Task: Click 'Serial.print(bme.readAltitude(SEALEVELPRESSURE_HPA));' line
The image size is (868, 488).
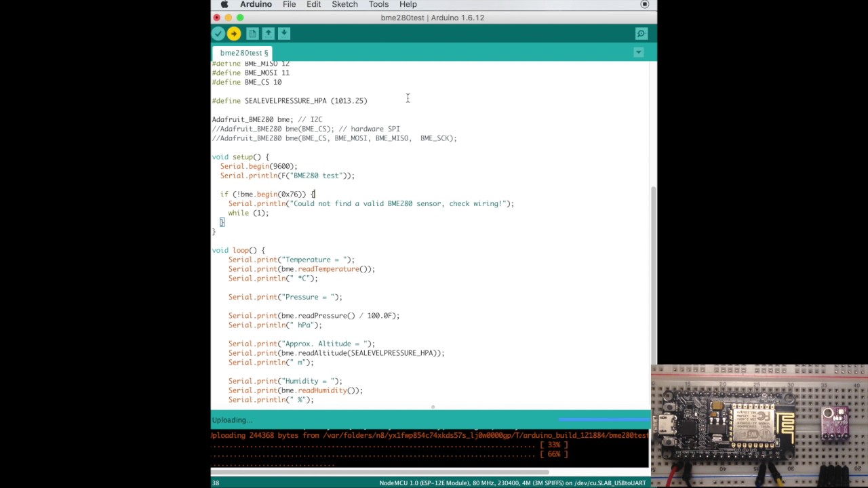Action: click(x=336, y=353)
